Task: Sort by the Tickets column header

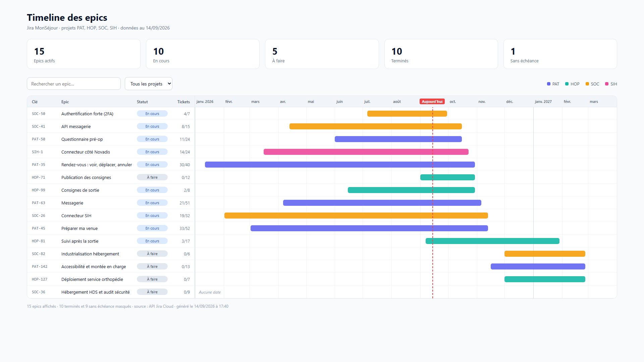Action: pyautogui.click(x=183, y=102)
